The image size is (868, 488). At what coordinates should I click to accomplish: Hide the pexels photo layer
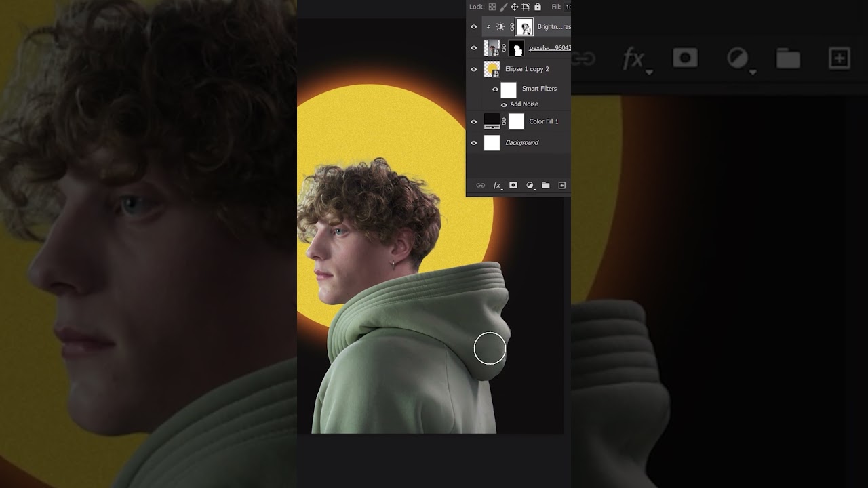474,48
